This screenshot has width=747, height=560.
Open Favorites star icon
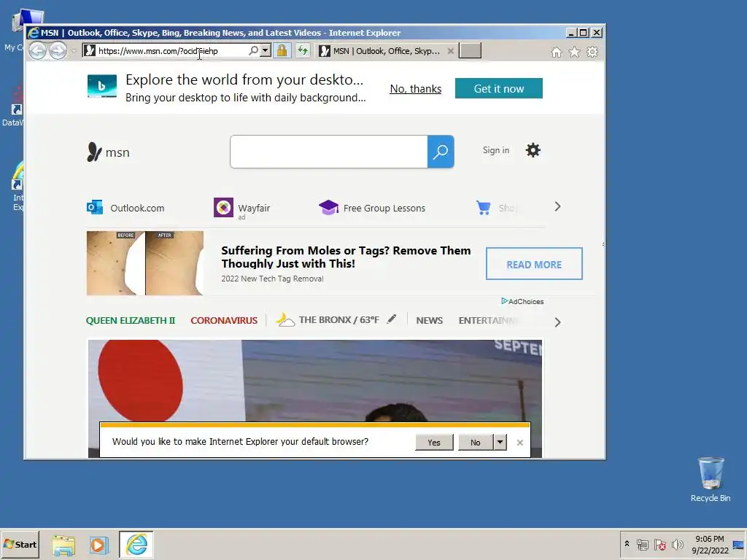(575, 52)
